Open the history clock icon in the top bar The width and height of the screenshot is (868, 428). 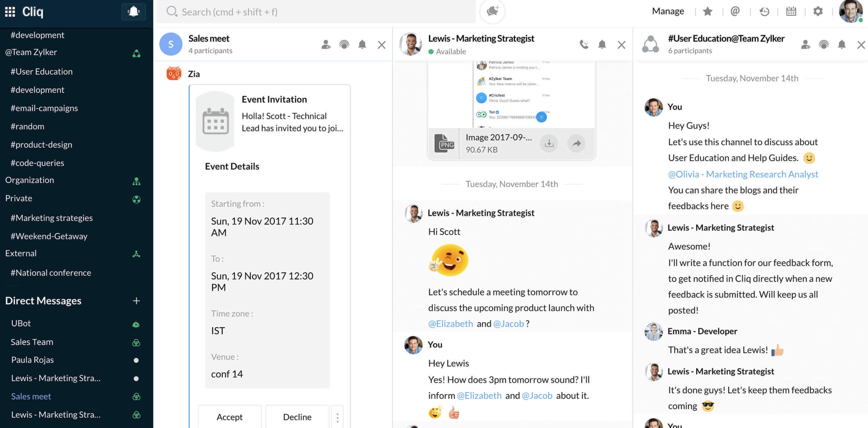(x=764, y=11)
